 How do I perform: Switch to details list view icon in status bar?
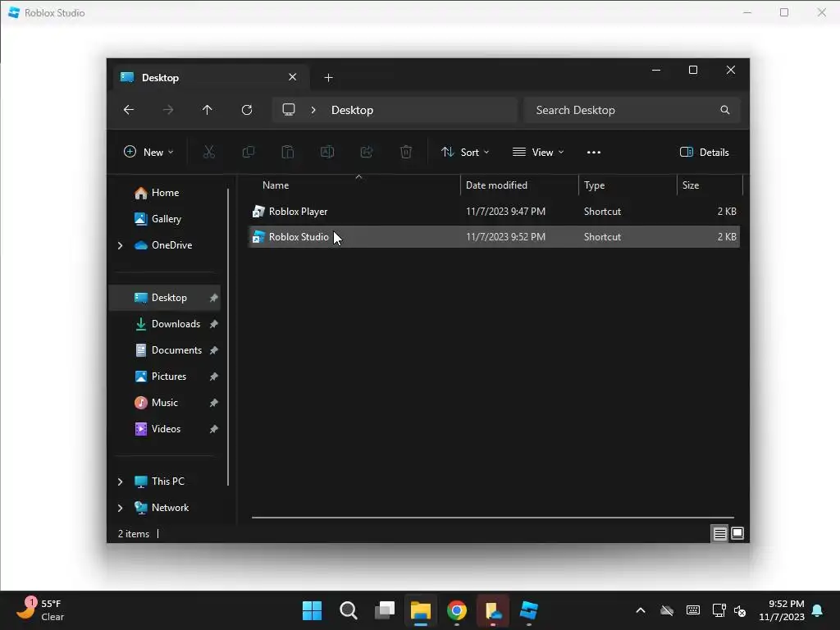point(719,533)
